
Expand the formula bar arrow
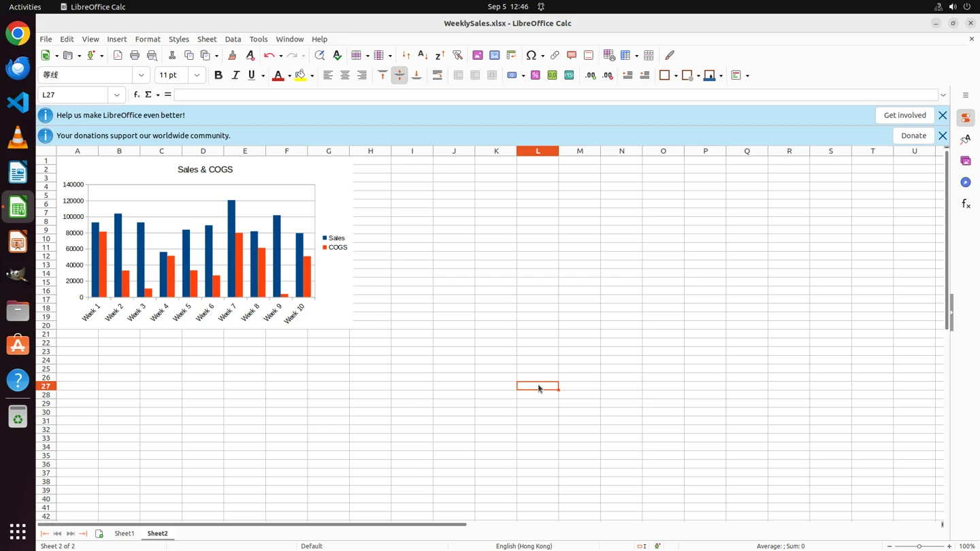coord(943,95)
